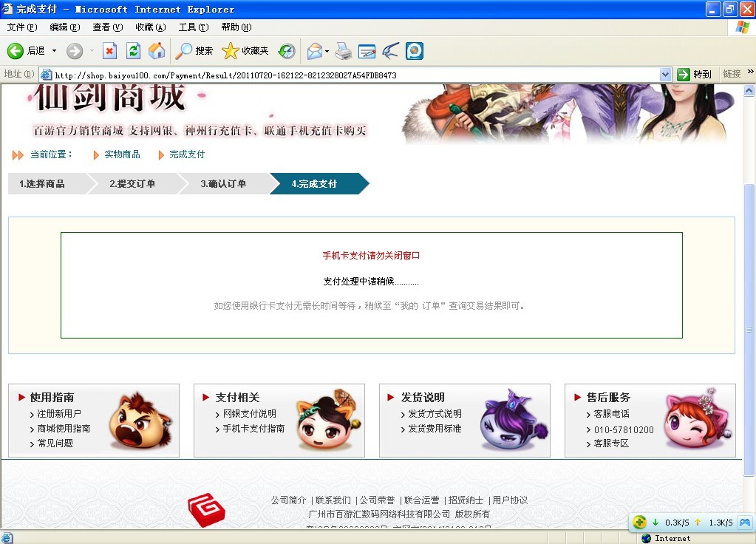
Task: Click the Windows flag logo in menu bar
Action: pos(742,27)
